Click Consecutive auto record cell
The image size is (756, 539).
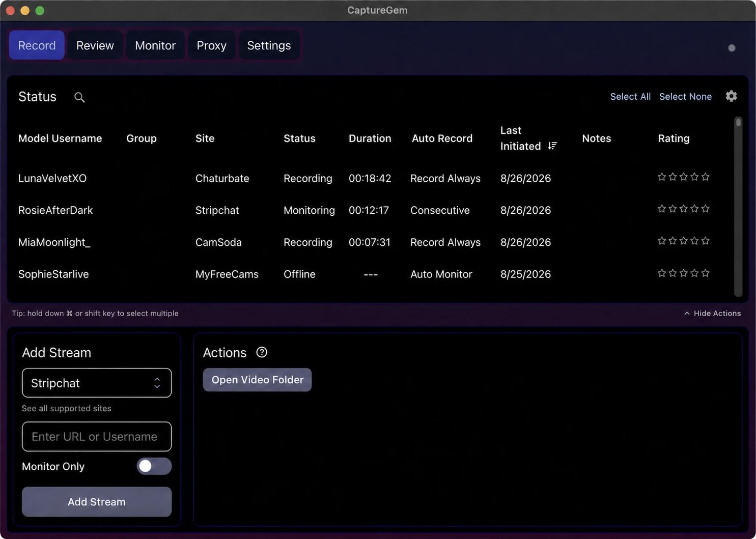coord(440,210)
